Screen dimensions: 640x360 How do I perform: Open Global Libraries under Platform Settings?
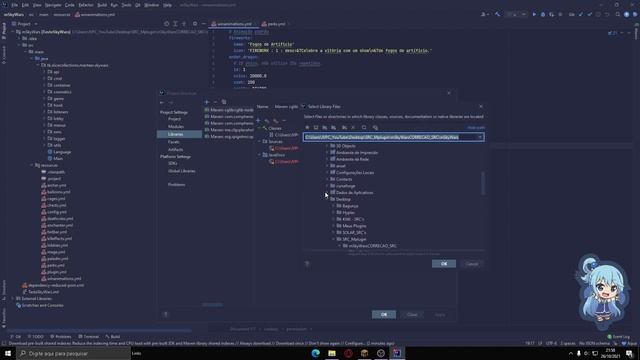(182, 171)
